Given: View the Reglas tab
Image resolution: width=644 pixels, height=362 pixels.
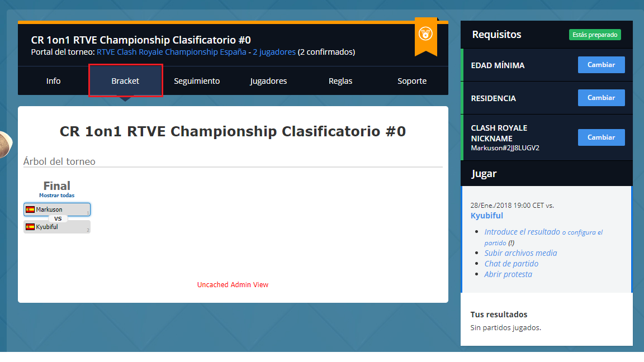Looking at the screenshot, I should coord(340,81).
